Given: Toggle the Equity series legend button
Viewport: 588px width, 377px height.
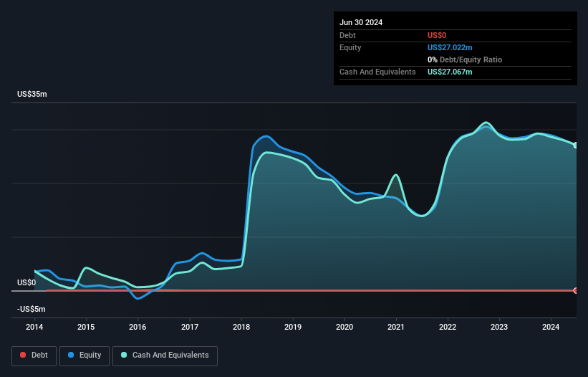Looking at the screenshot, I should point(85,355).
